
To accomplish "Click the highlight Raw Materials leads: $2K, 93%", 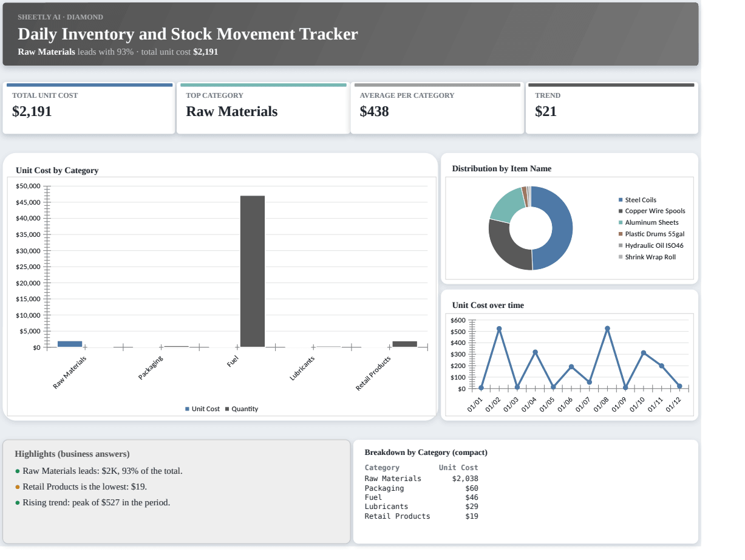I will click(103, 471).
